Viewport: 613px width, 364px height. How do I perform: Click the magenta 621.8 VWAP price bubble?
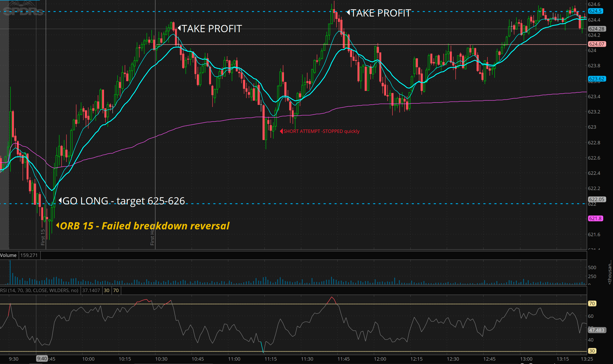click(x=595, y=218)
